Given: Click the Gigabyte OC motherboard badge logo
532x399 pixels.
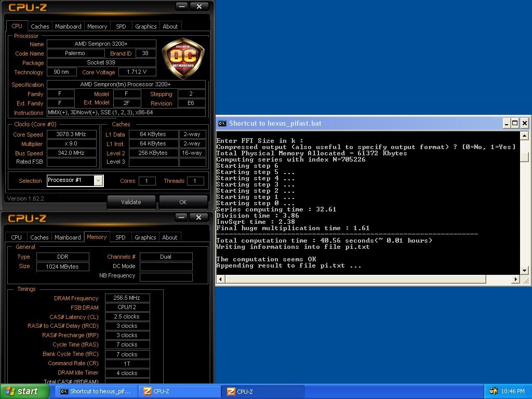Looking at the screenshot, I should click(183, 58).
